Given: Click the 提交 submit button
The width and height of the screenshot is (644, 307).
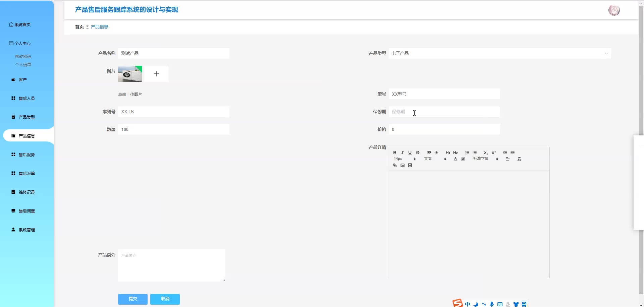Looking at the screenshot, I should point(133,299).
